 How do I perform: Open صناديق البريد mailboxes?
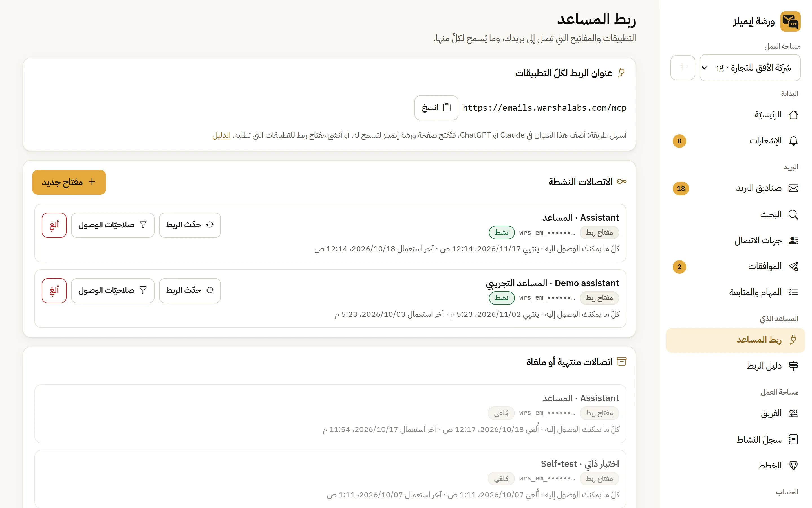pos(735,188)
